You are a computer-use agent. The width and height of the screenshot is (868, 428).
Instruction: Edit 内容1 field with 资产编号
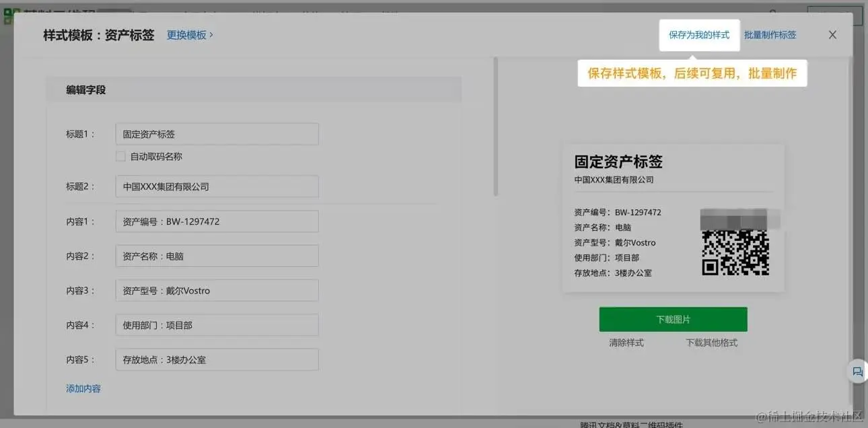(217, 221)
